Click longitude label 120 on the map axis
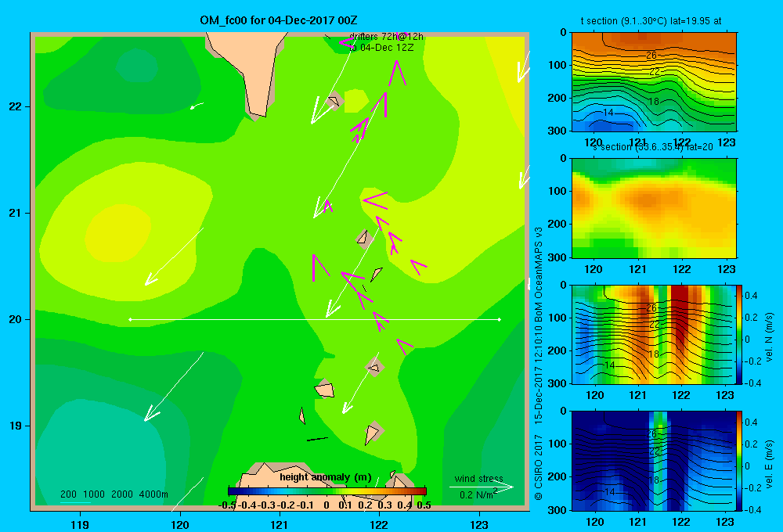The width and height of the screenshot is (783, 532). coord(180,524)
